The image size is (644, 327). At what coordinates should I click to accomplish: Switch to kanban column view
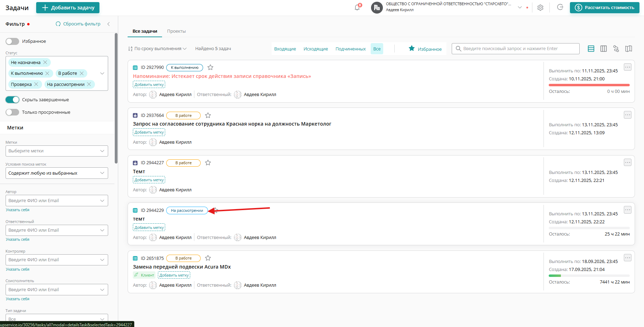pyautogui.click(x=603, y=49)
